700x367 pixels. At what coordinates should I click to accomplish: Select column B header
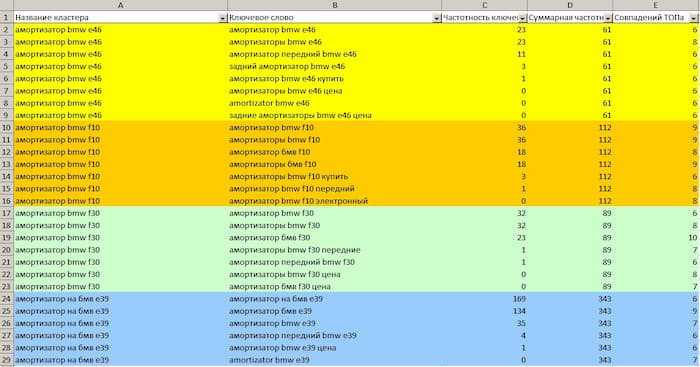(x=335, y=5)
